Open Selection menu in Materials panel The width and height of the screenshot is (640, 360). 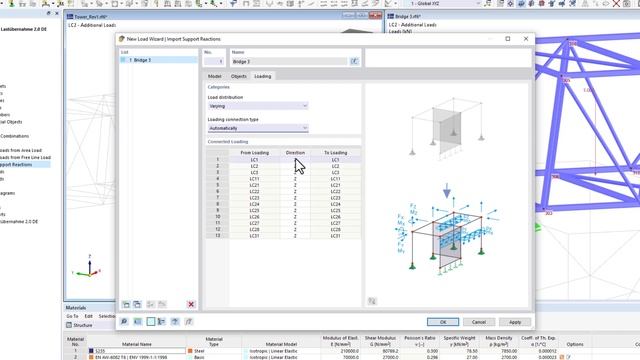pyautogui.click(x=107, y=316)
